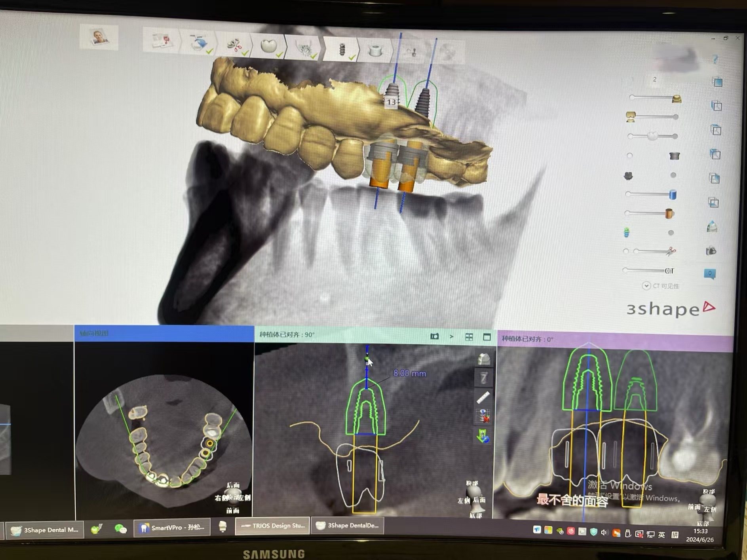Click the delete implant icon with red X
This screenshot has height=560, width=747.
tap(483, 416)
